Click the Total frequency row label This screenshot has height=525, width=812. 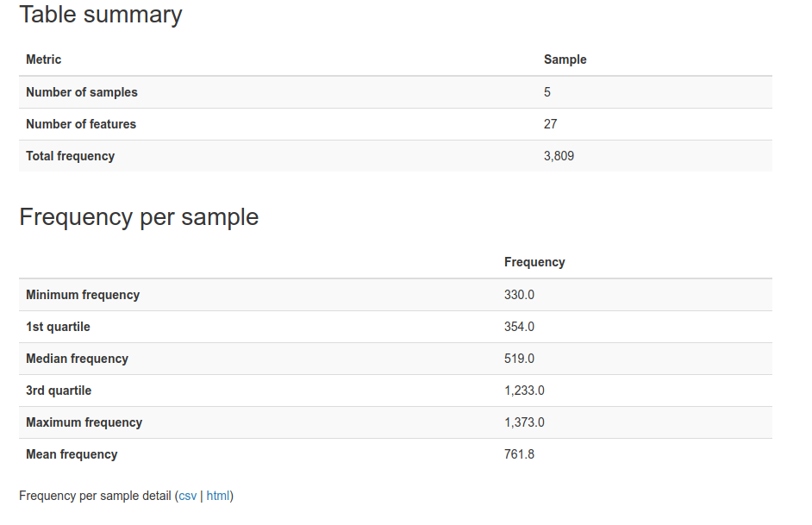coord(71,156)
